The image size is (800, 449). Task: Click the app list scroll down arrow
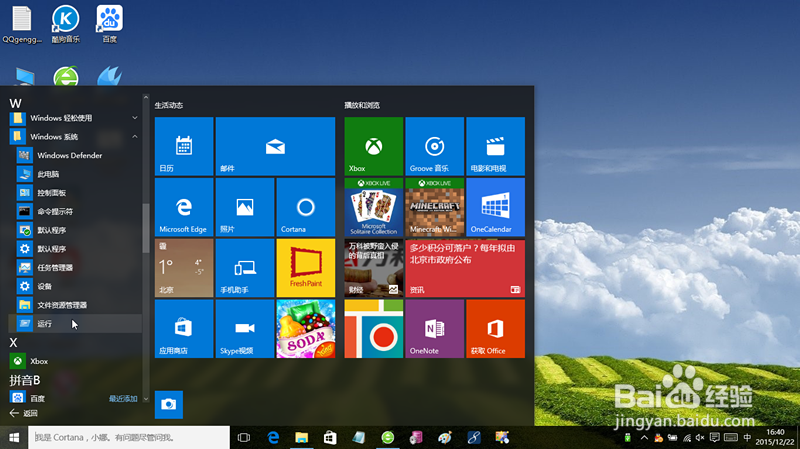(x=146, y=399)
